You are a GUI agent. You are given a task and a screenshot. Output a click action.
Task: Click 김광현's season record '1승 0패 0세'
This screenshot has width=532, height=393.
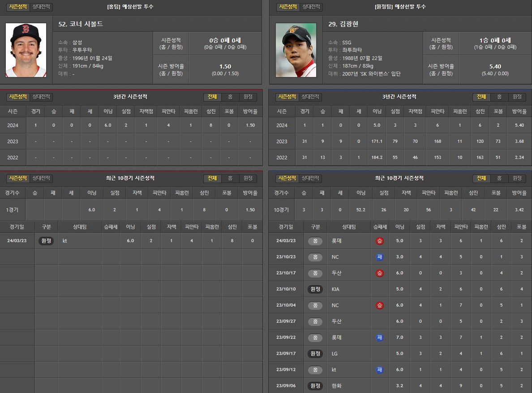pos(495,40)
